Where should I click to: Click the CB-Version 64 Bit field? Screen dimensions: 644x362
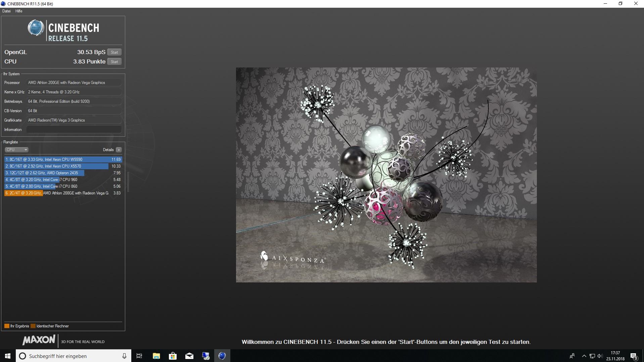click(74, 111)
